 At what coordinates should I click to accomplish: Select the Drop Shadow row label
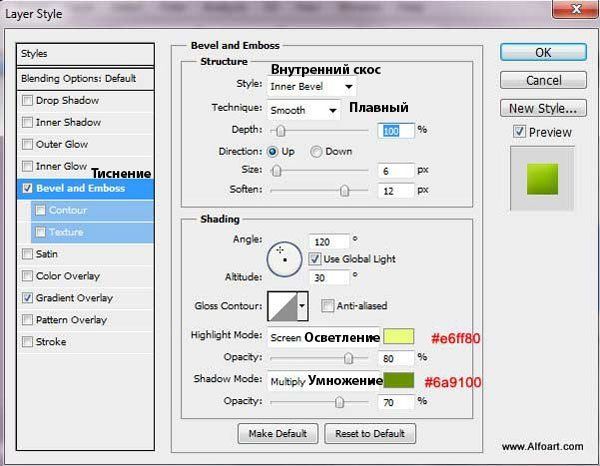point(67,101)
